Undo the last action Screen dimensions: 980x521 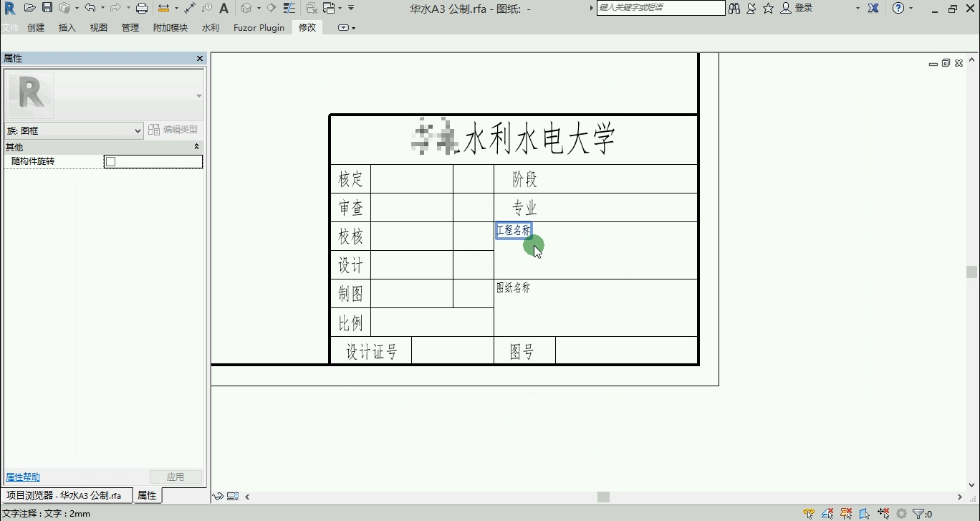tap(90, 8)
